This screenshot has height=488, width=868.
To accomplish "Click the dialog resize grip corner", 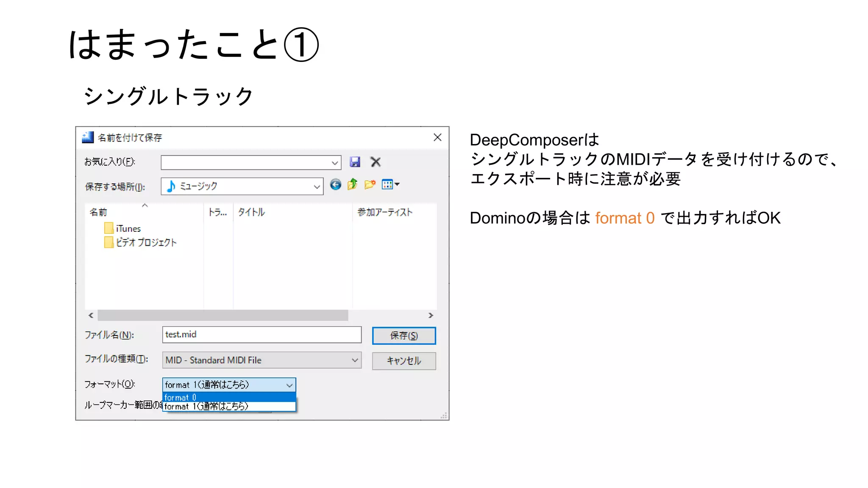I will pos(444,416).
